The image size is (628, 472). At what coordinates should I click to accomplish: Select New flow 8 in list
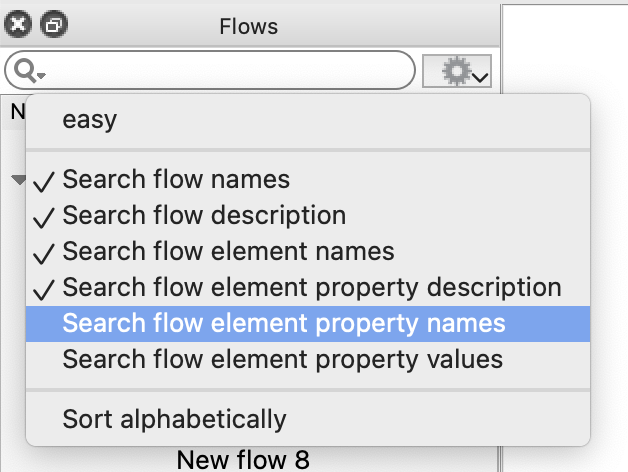tap(243, 460)
